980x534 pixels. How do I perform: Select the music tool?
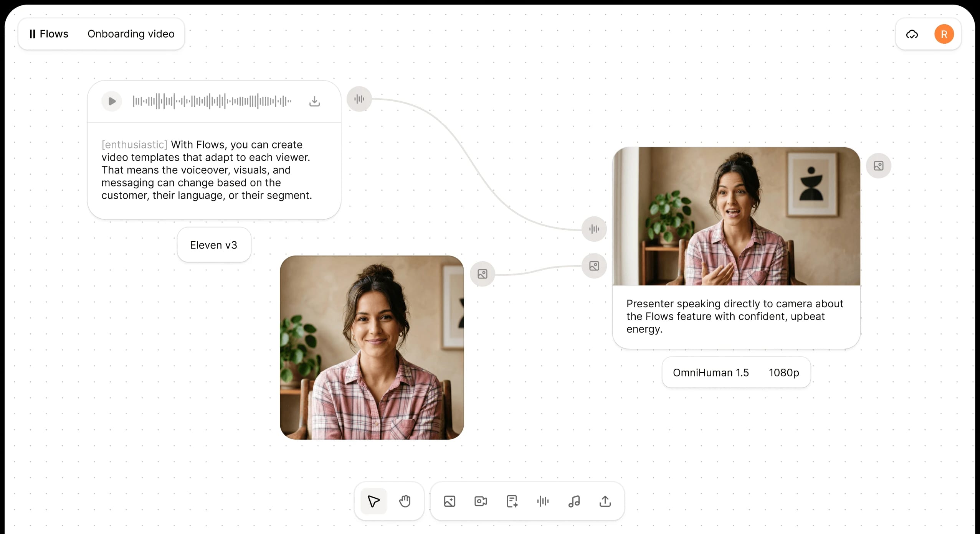pyautogui.click(x=573, y=501)
